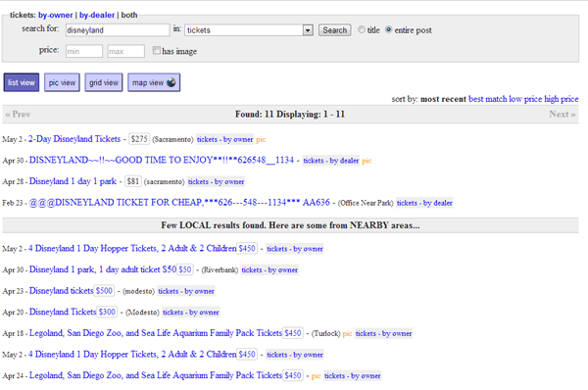
Task: Click pic link on 2-Day Disneyland Tickets row
Action: (261, 139)
